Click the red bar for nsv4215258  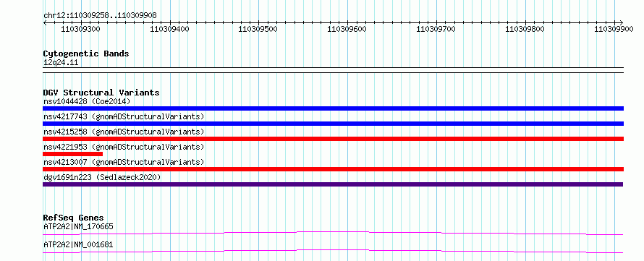tap(333, 139)
